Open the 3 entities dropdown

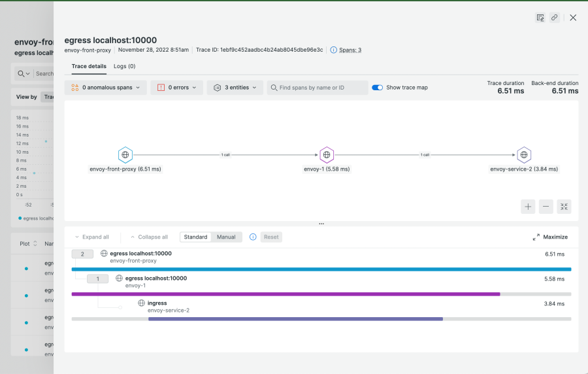(235, 88)
